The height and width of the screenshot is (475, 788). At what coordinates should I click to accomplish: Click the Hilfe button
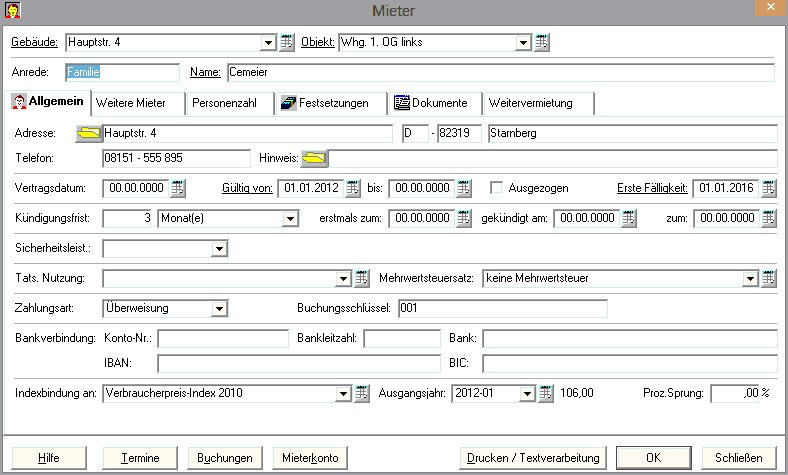click(x=49, y=458)
